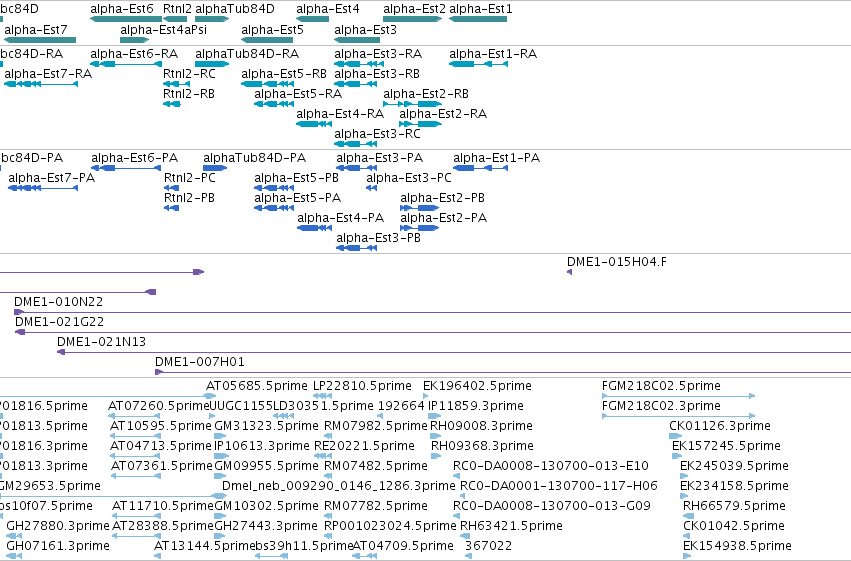The height and width of the screenshot is (561, 851).
Task: Click the alpha-Est5-PB protein label
Action: click(296, 178)
